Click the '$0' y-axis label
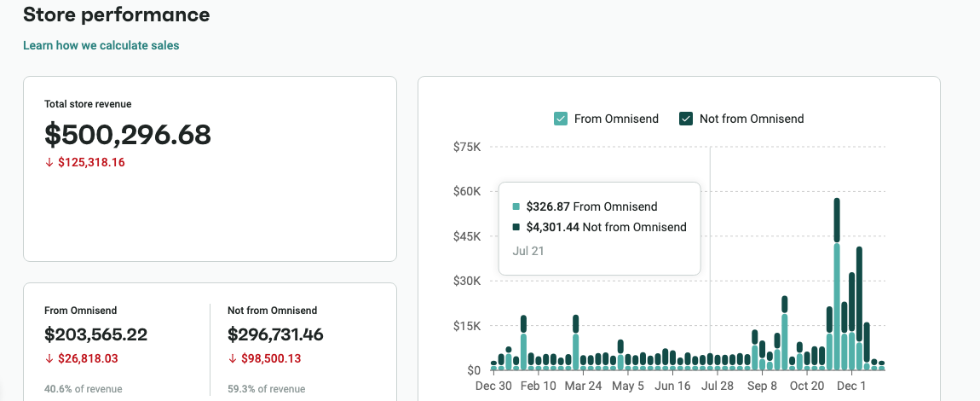This screenshot has height=401, width=980. [x=474, y=370]
